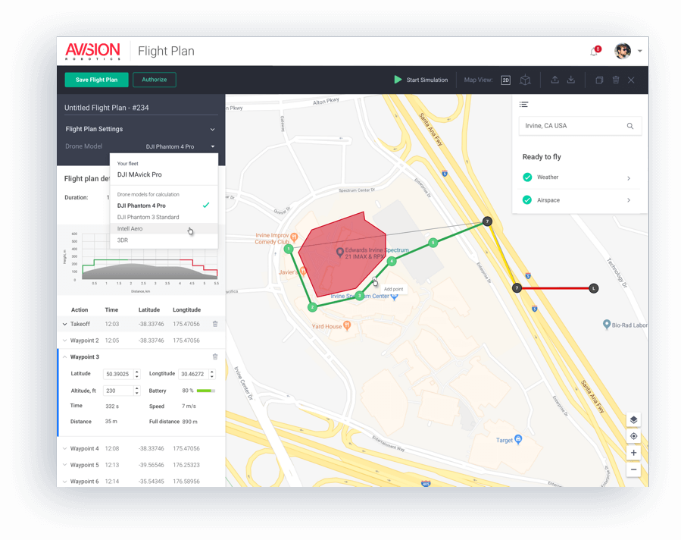The height and width of the screenshot is (540, 681).
Task: Click the Weather green check status icon
Action: point(527,177)
